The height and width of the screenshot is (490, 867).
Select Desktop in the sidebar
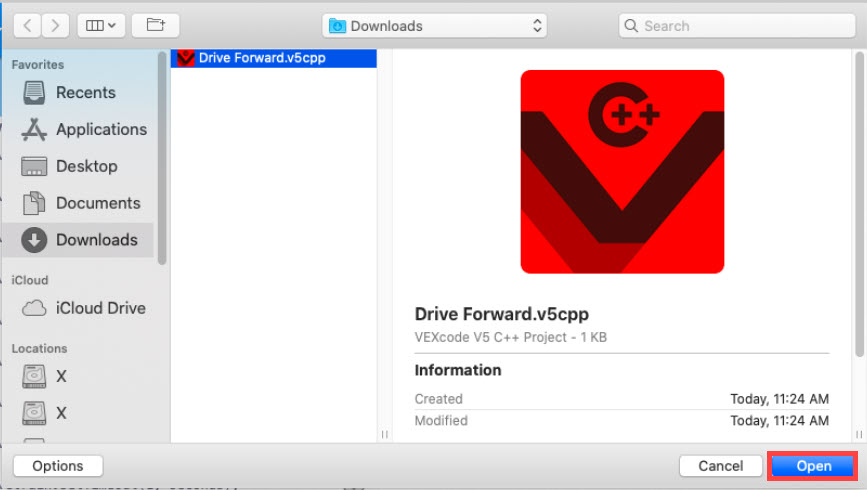(x=78, y=166)
